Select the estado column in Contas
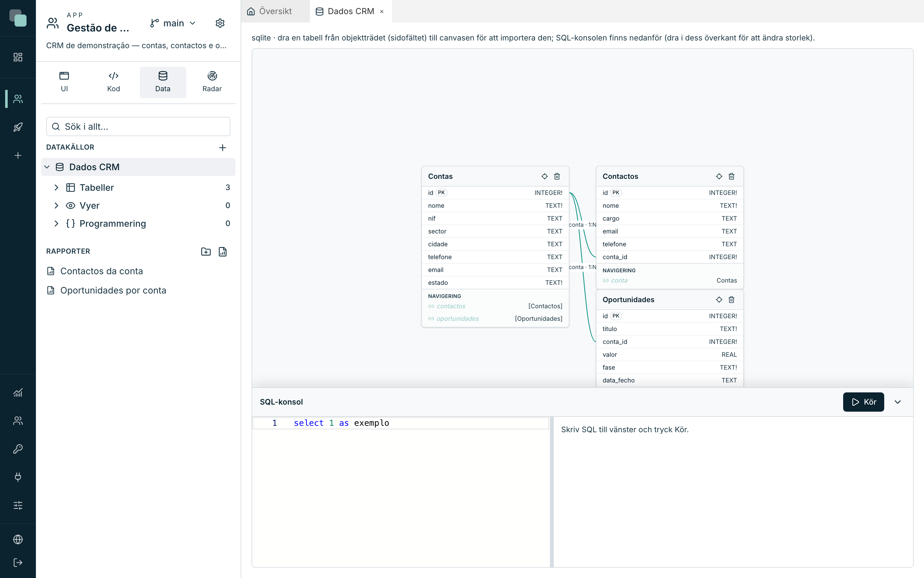 tap(495, 283)
